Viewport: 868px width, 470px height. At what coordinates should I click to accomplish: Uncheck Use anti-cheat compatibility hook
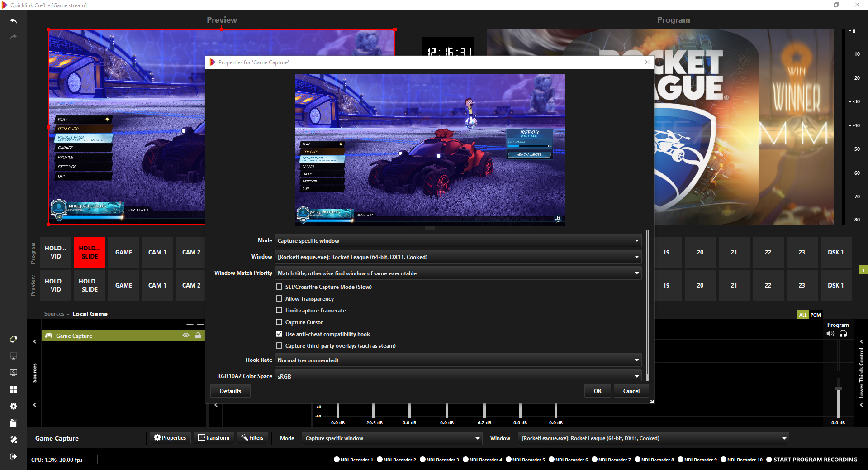[279, 334]
